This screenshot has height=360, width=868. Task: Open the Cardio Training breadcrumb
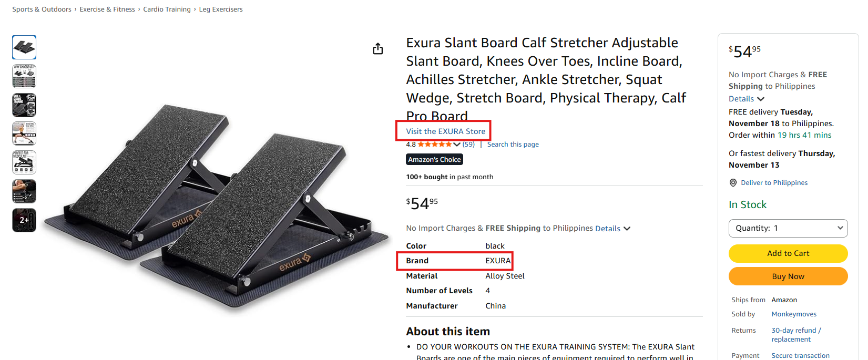[x=167, y=9]
